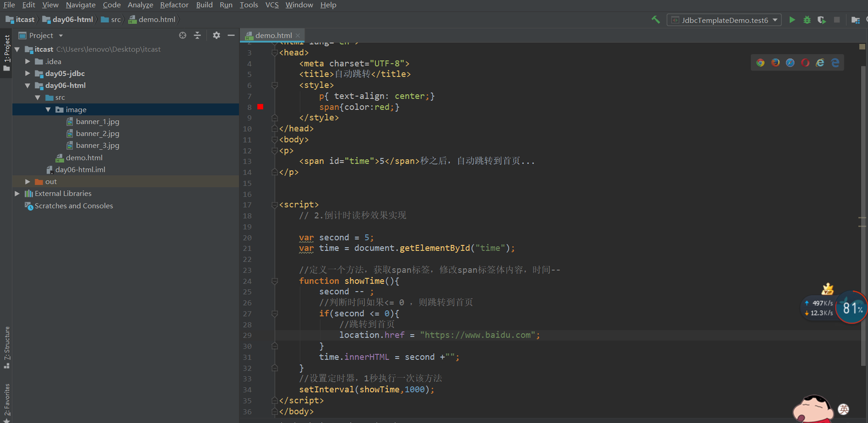Expand the out folder
Screen dimensions: 868x423
click(x=27, y=181)
